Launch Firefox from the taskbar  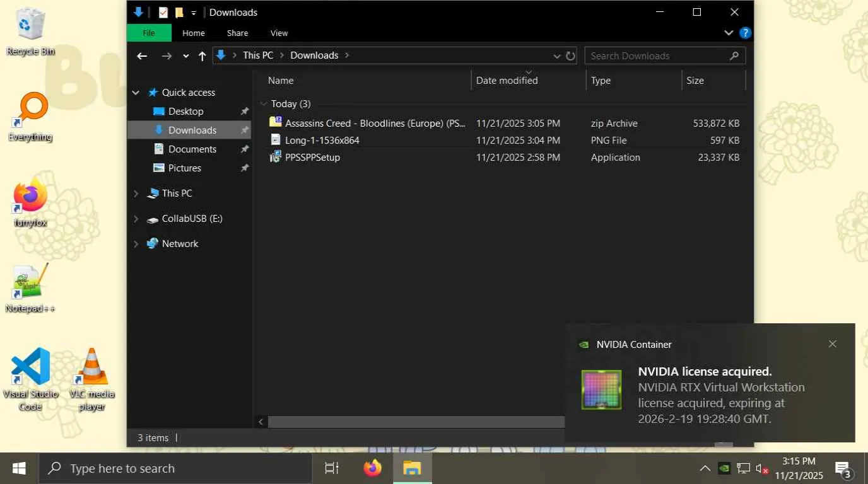click(373, 468)
